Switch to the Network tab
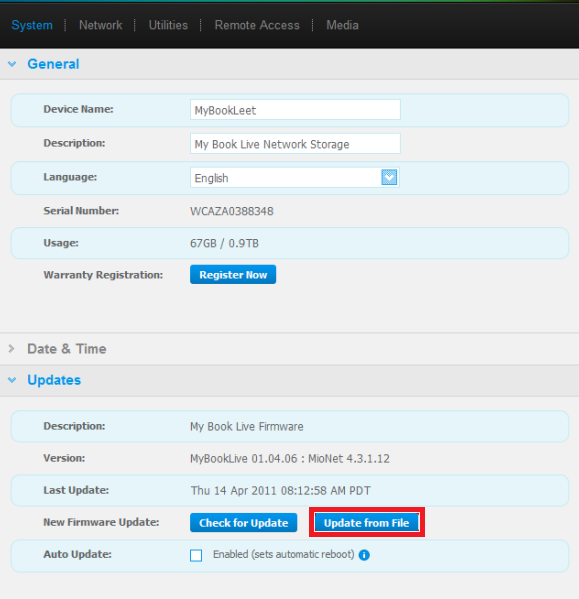 click(100, 25)
